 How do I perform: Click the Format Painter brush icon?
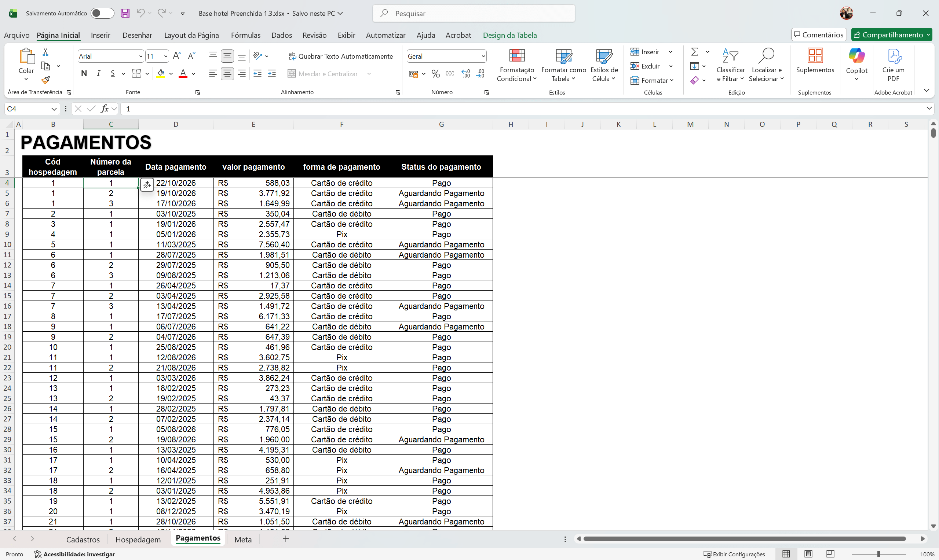tap(46, 80)
